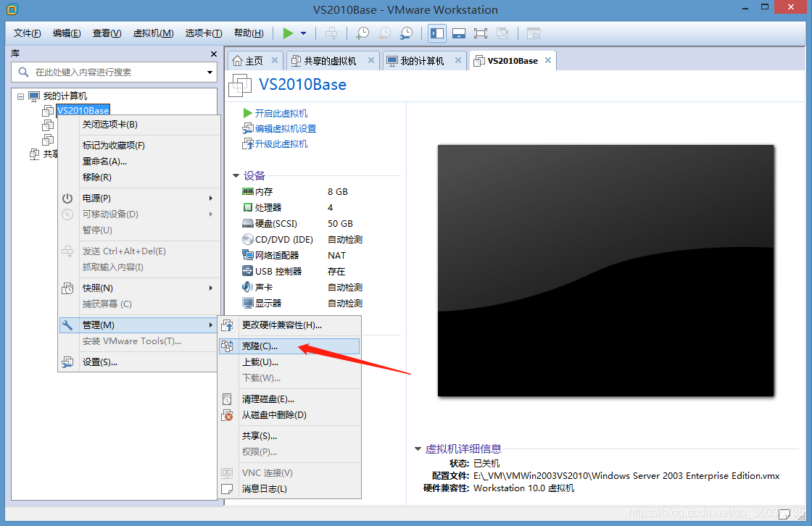Collapse the 虚拟机详细信息 section

click(418, 449)
